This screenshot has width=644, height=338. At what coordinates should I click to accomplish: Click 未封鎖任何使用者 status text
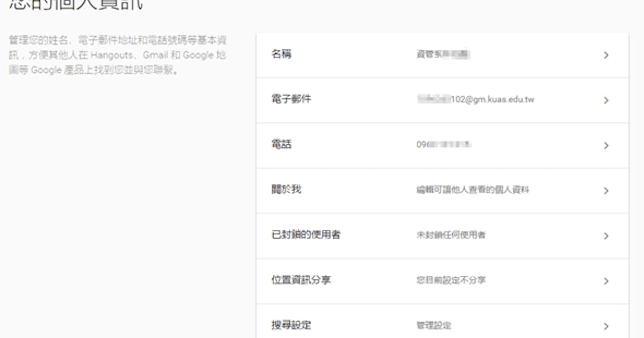451,235
